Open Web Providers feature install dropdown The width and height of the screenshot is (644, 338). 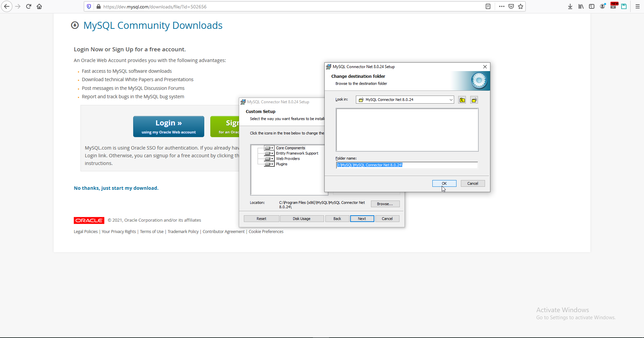click(269, 159)
